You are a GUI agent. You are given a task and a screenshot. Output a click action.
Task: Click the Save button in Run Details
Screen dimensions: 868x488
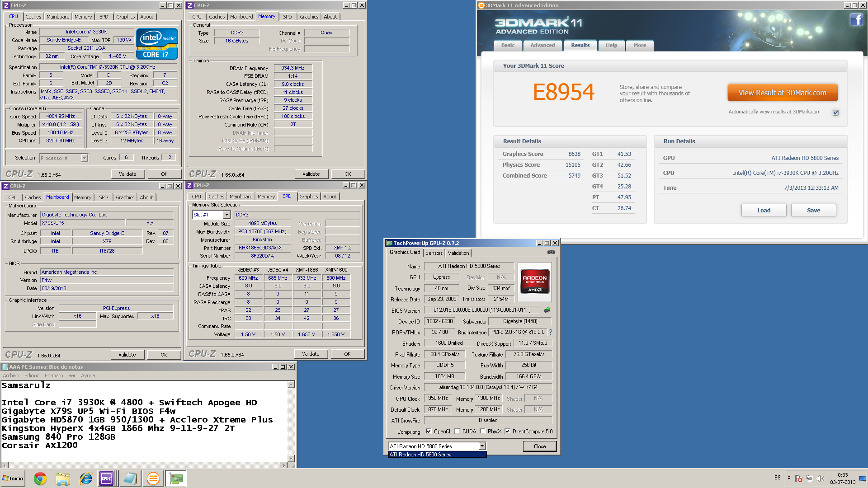pyautogui.click(x=814, y=210)
